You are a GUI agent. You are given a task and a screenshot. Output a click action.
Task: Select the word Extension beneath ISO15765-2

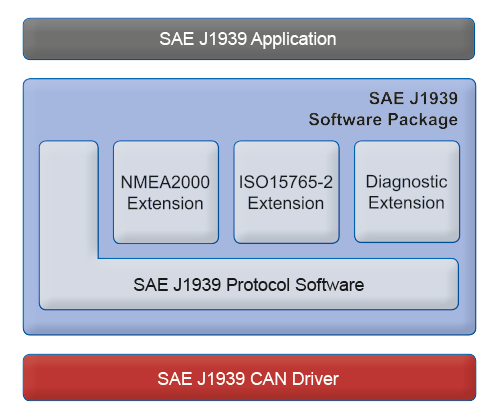pos(286,203)
